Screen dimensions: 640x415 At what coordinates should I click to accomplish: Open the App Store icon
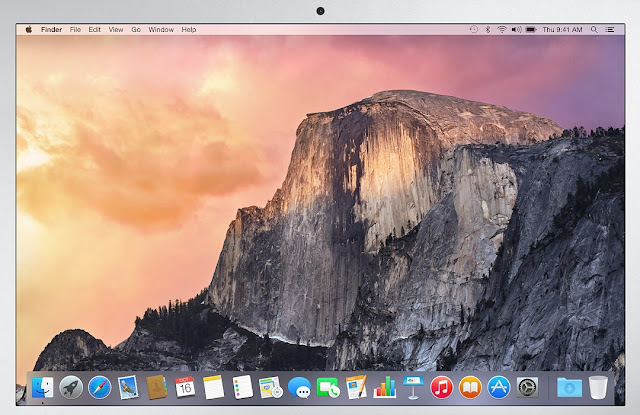[x=499, y=387]
